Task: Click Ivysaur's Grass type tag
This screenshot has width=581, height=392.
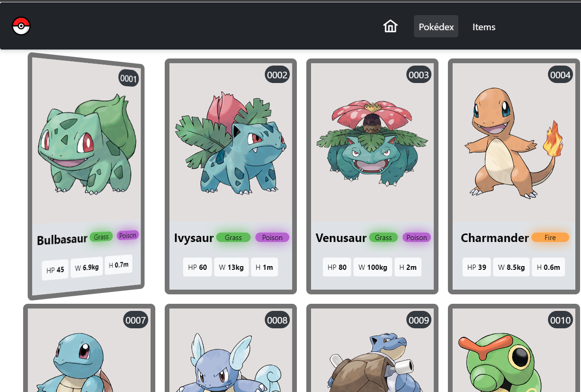Action: (x=233, y=237)
